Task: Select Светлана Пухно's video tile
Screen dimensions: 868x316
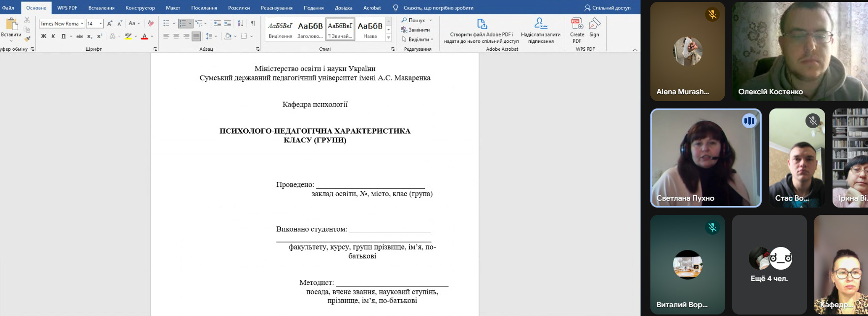Action: (706, 158)
